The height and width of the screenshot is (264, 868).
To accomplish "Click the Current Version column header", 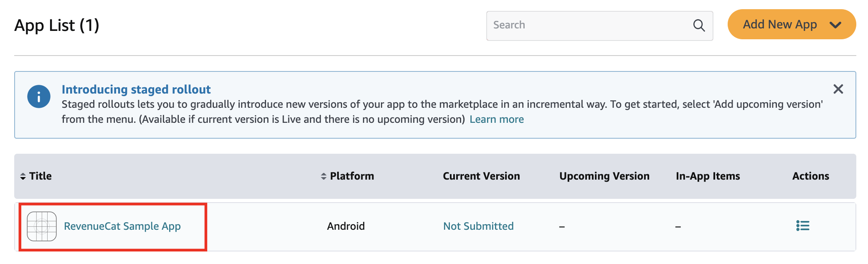I will coord(481,176).
